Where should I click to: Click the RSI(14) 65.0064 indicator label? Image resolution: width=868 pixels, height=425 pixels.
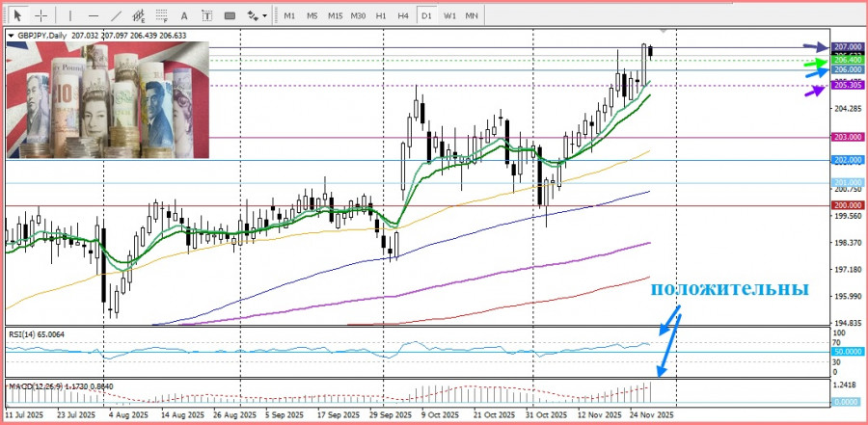click(x=36, y=334)
